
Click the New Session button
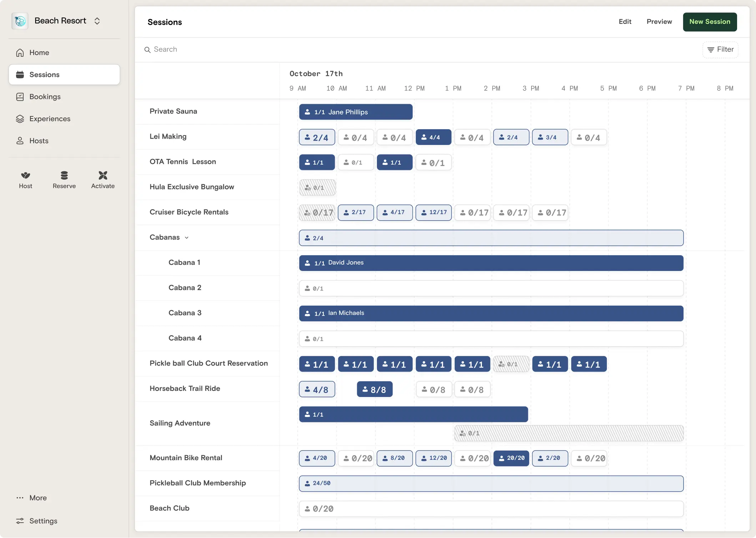710,22
